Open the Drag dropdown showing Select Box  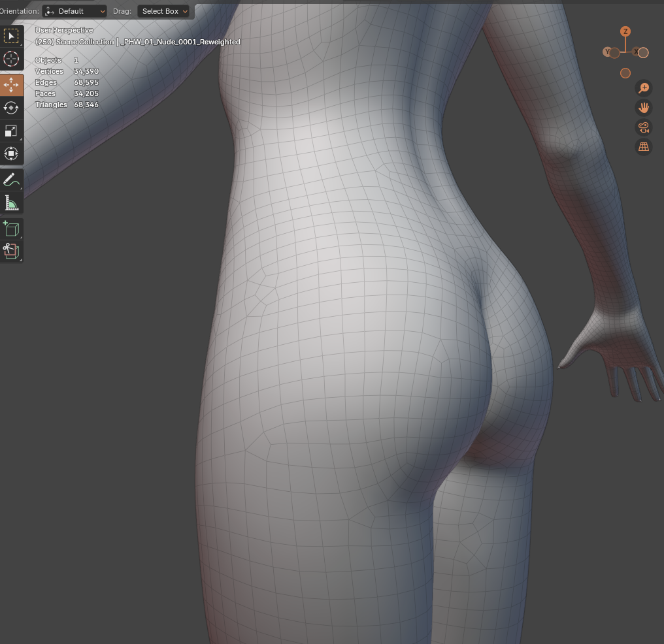[165, 11]
